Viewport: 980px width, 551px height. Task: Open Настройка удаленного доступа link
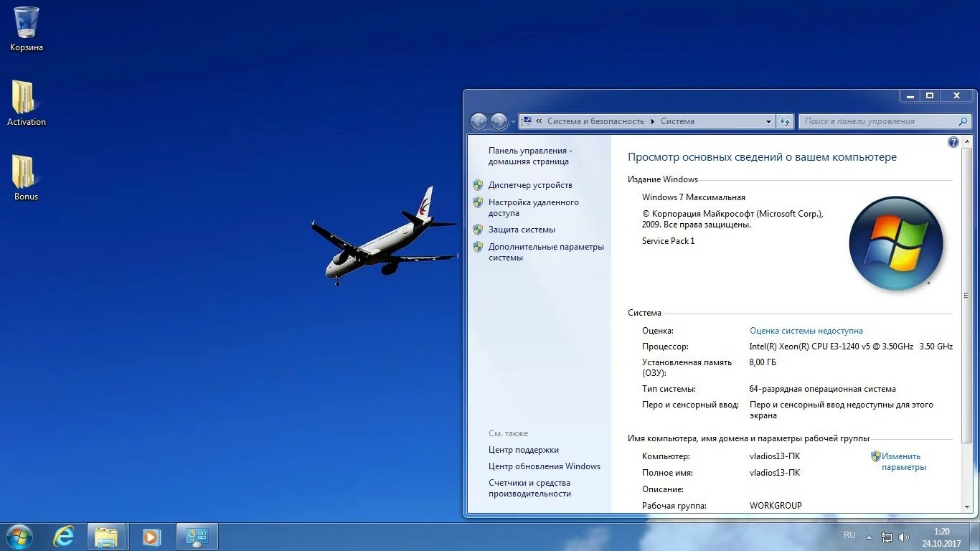click(533, 207)
